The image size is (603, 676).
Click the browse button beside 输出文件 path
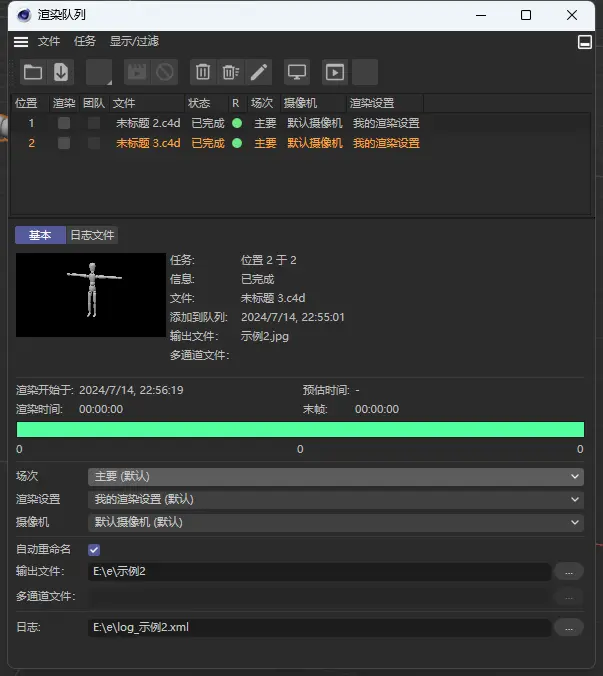pos(568,571)
